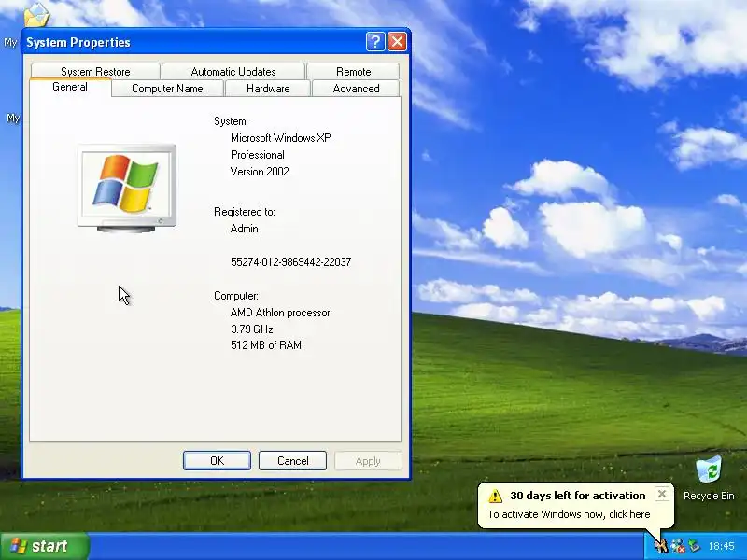Viewport: 747px width, 560px height.
Task: Click the 18:45 taskbar clock
Action: (721, 546)
